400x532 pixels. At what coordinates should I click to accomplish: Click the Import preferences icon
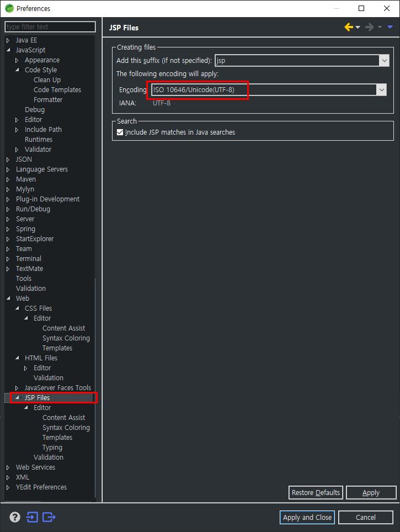32,517
